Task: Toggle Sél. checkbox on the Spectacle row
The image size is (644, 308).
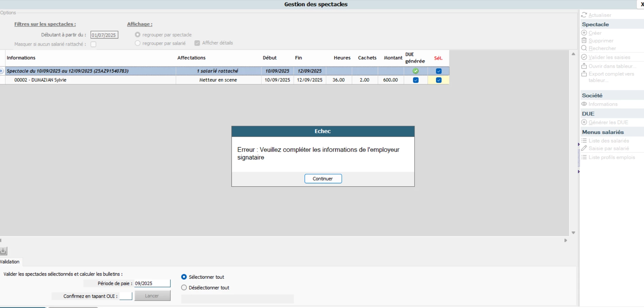Action: (x=439, y=71)
